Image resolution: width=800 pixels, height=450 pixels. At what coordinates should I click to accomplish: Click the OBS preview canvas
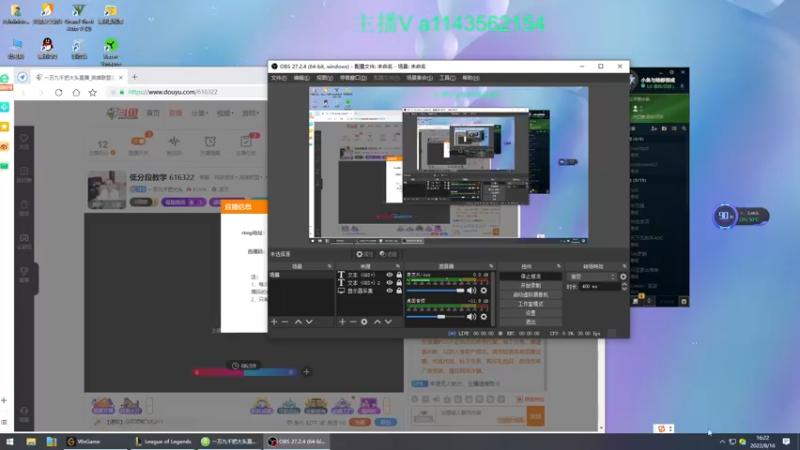coord(448,165)
